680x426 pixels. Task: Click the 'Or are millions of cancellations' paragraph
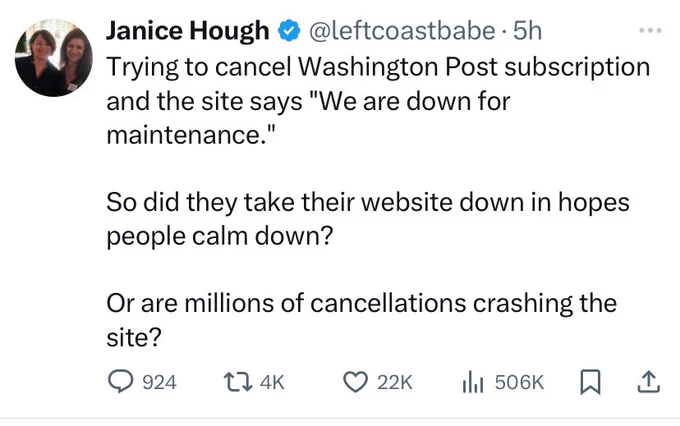pos(362,320)
